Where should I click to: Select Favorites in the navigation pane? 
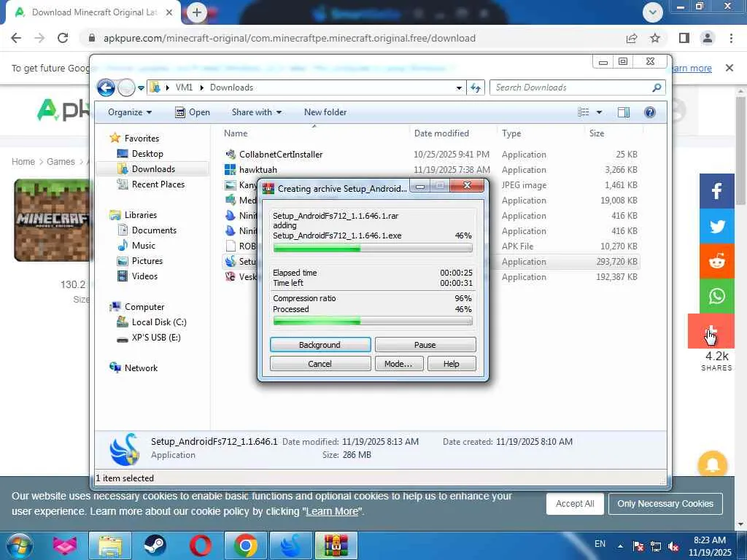[142, 138]
